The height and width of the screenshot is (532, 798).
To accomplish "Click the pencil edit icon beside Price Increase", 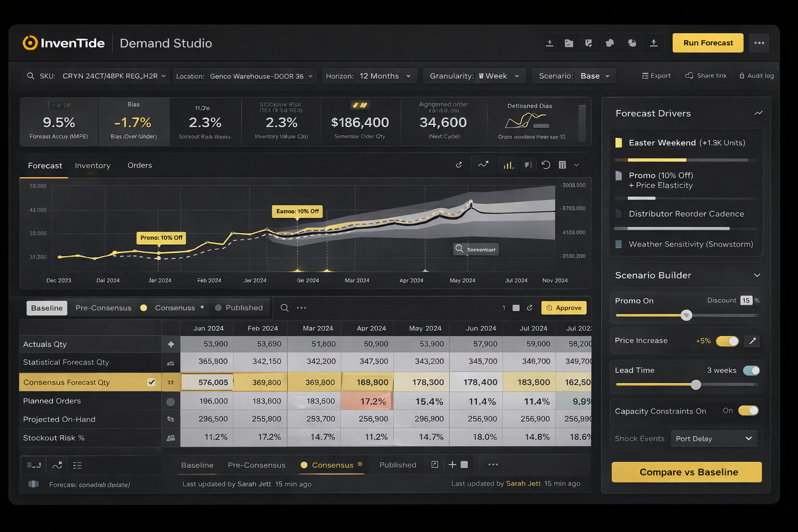I will tap(752, 341).
